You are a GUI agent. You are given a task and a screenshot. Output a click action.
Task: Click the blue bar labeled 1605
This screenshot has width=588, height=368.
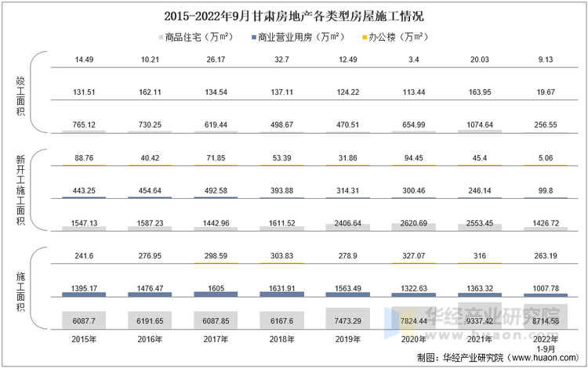(x=216, y=294)
